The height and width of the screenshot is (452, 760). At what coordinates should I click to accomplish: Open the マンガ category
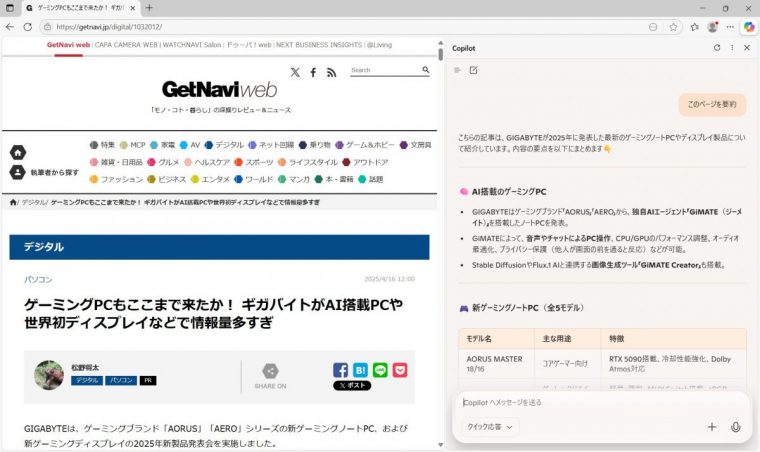tap(294, 179)
